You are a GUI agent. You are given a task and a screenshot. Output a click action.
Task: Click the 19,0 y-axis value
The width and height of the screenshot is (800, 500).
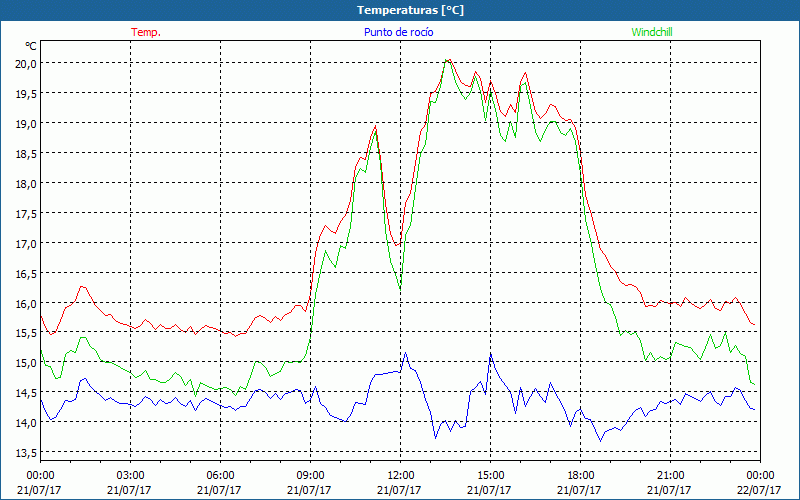(24, 123)
